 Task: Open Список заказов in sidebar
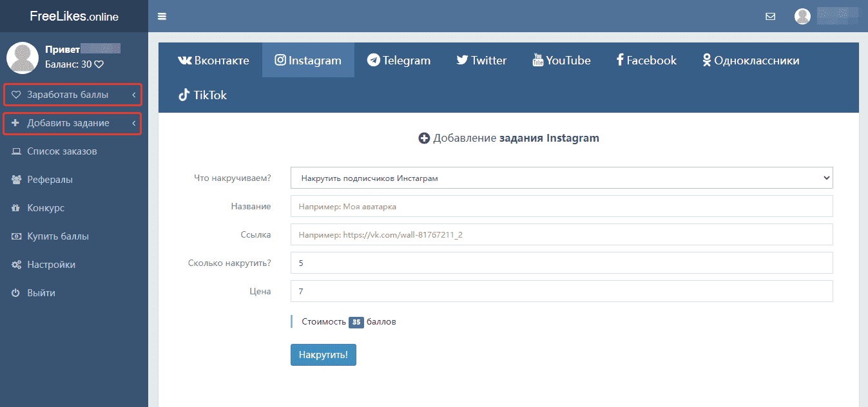pyautogui.click(x=62, y=151)
